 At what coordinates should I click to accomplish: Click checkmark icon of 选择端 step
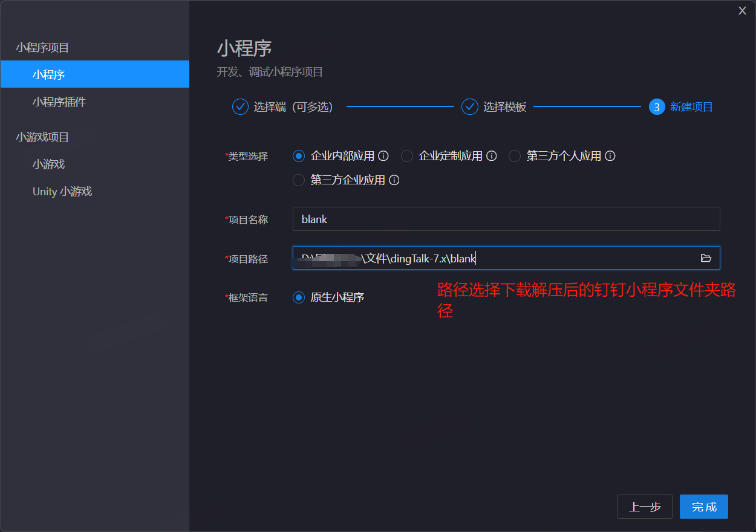click(x=240, y=107)
